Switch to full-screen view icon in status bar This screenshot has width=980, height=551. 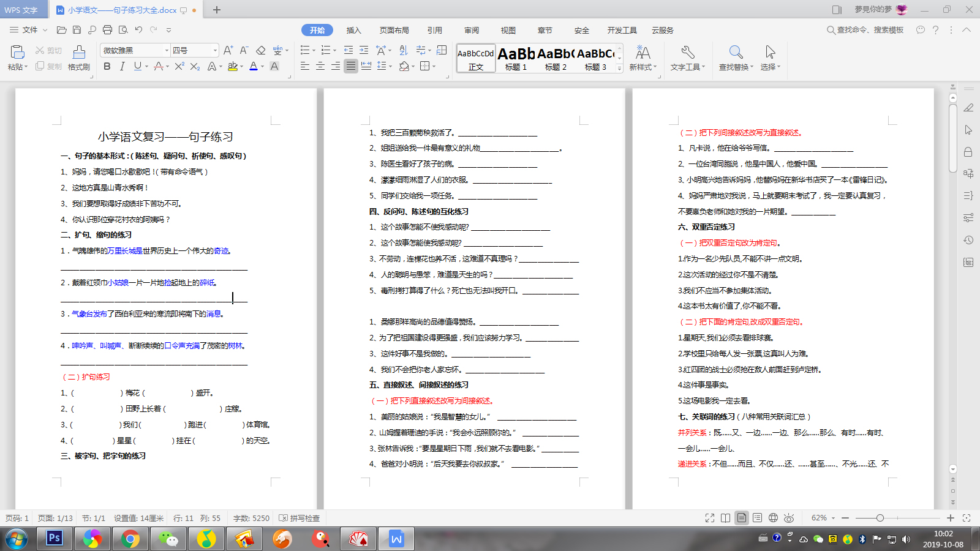(710, 518)
